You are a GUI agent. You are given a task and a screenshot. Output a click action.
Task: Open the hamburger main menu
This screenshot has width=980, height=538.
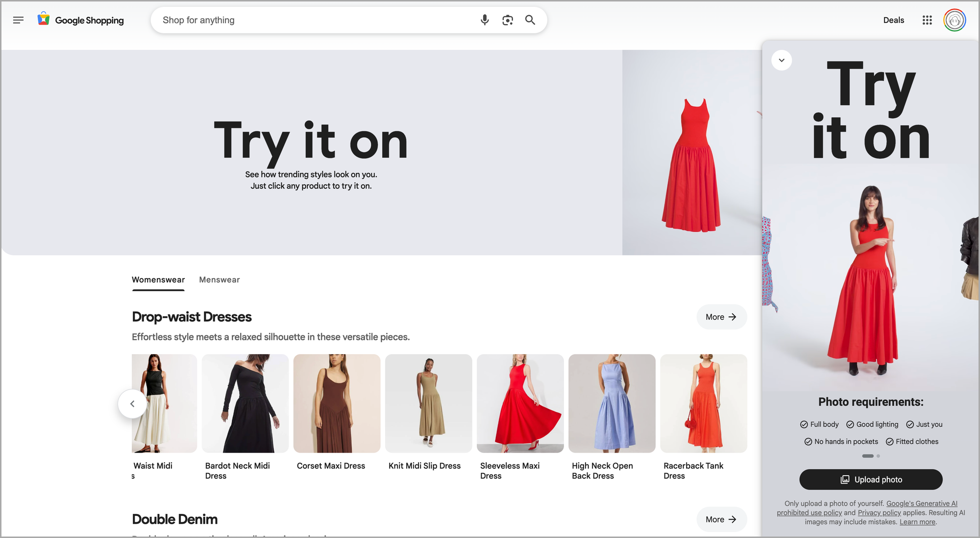tap(18, 20)
